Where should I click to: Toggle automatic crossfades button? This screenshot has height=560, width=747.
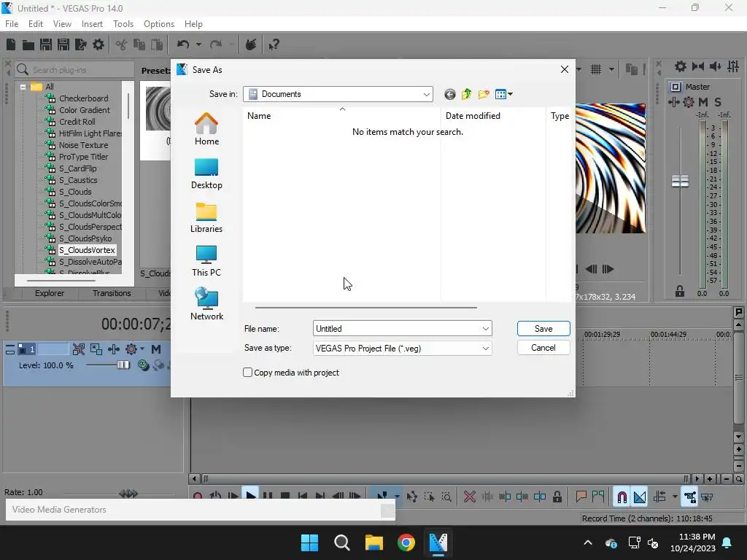tap(640, 497)
